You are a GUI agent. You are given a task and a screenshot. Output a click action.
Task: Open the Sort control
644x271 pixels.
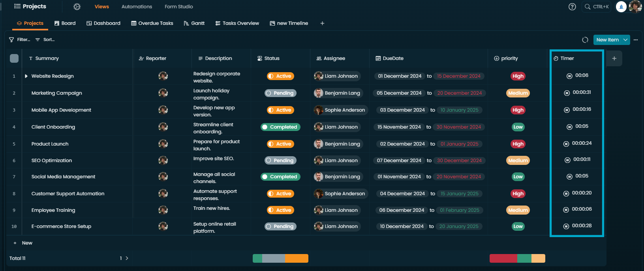45,39
